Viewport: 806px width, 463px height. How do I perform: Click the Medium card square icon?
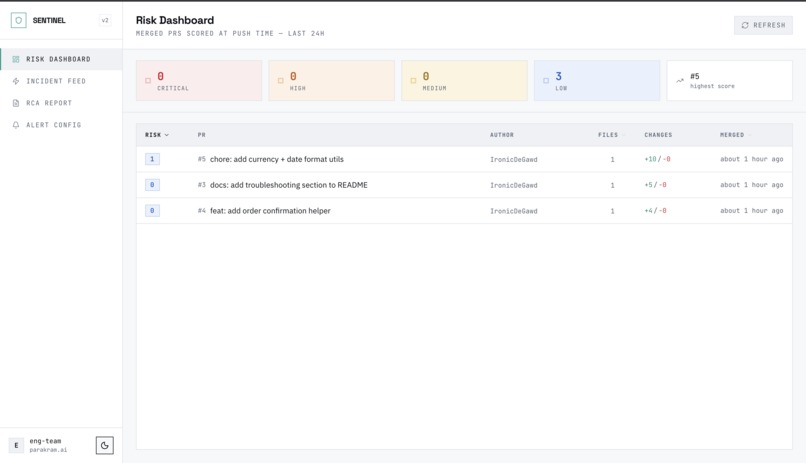point(413,81)
